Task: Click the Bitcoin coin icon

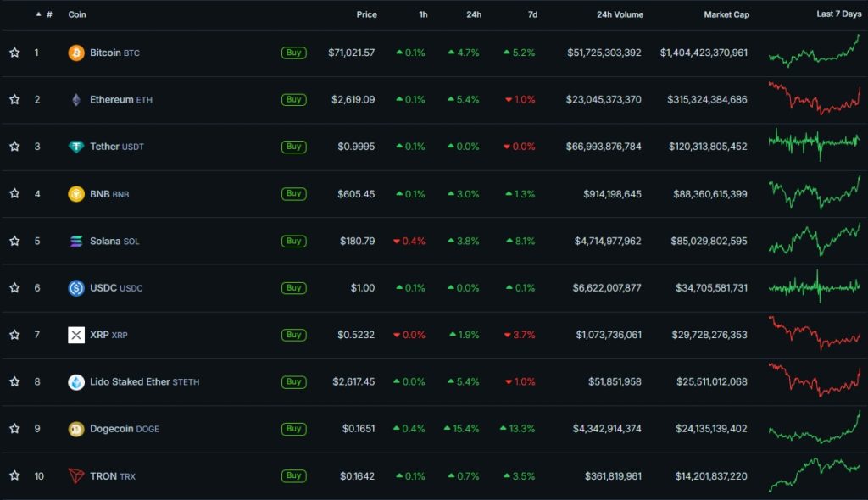Action: pos(77,52)
